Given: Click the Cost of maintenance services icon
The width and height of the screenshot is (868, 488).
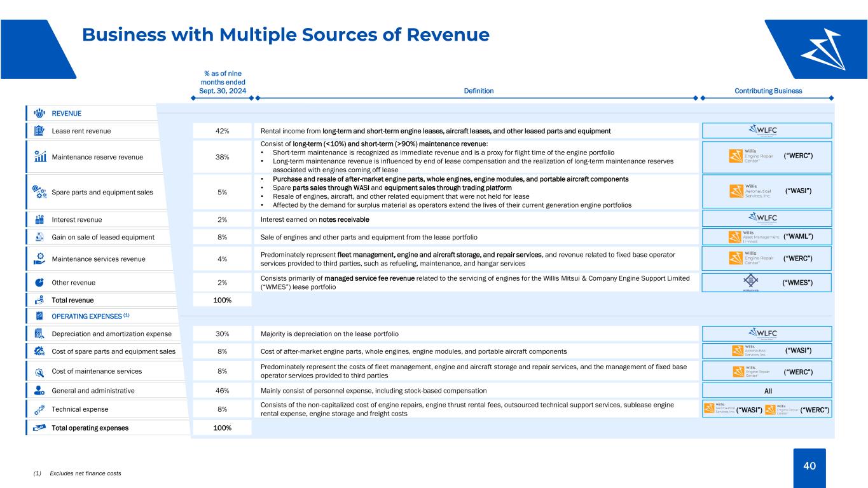Looking at the screenshot, I should point(40,371).
